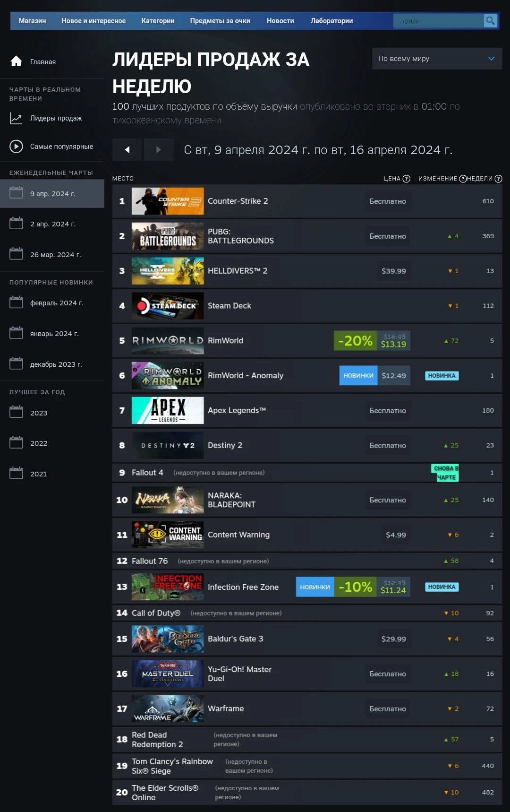The height and width of the screenshot is (812, 510).
Task: Open the Steam Deck capsule image
Action: pos(168,306)
